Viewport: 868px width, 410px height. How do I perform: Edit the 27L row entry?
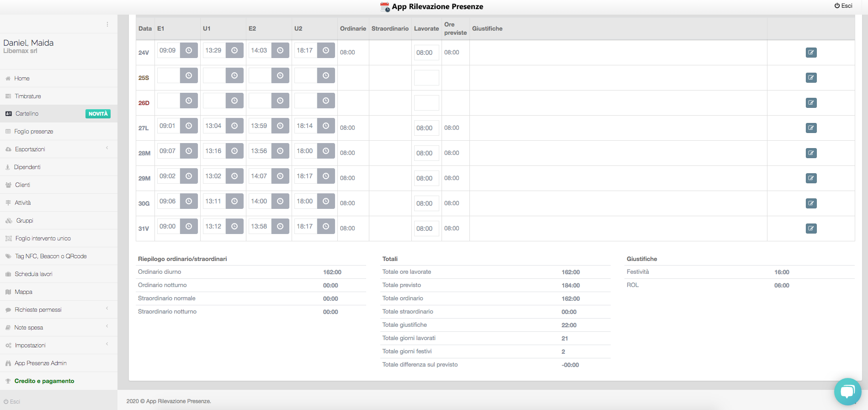(811, 128)
